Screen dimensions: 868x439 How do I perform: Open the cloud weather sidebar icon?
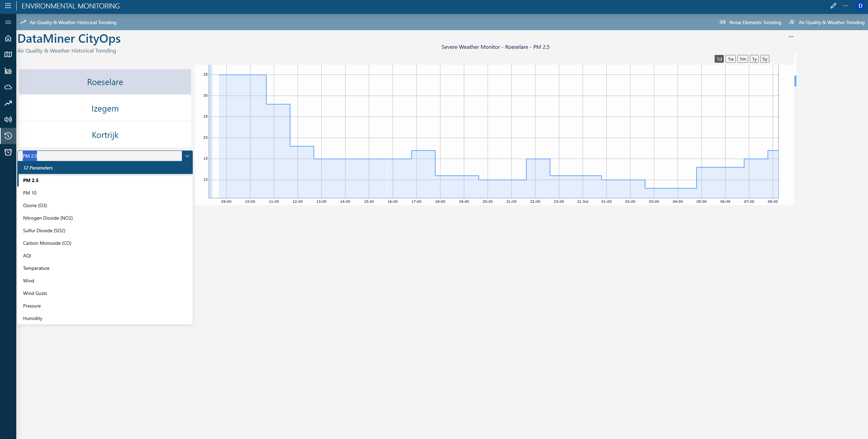pos(8,87)
